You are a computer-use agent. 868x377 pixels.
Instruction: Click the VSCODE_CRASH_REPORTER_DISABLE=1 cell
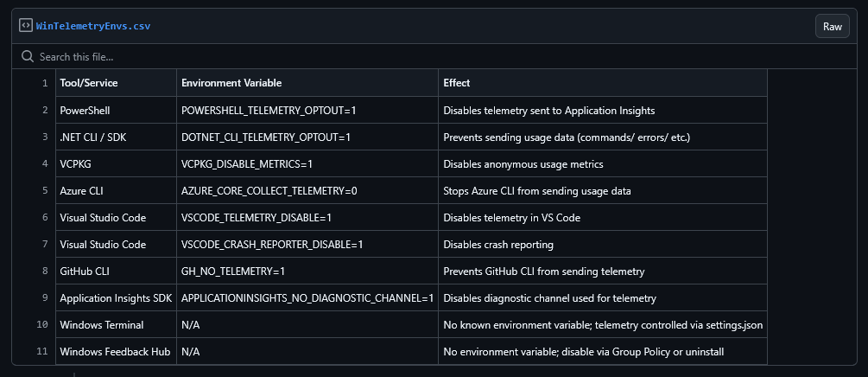click(x=272, y=245)
